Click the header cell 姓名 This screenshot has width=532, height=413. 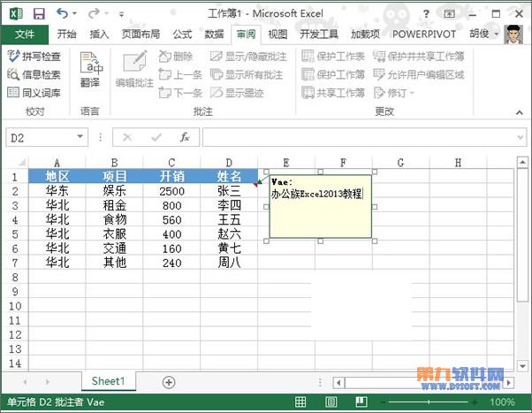click(x=229, y=176)
